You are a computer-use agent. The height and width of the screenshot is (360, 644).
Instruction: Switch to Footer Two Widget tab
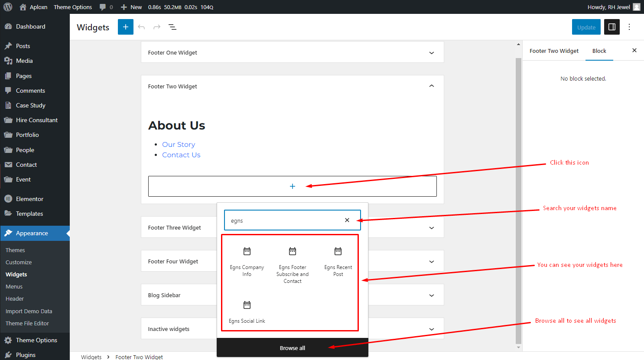tap(554, 51)
